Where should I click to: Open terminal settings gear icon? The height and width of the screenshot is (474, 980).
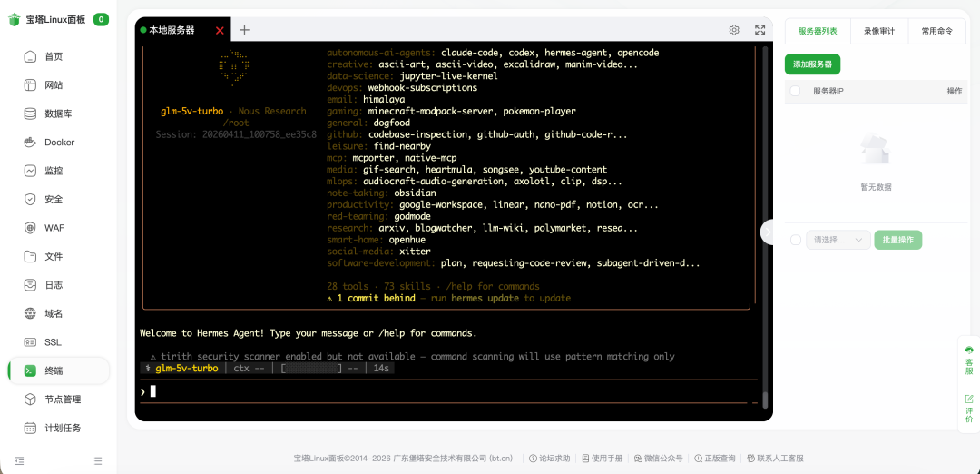pyautogui.click(x=734, y=30)
